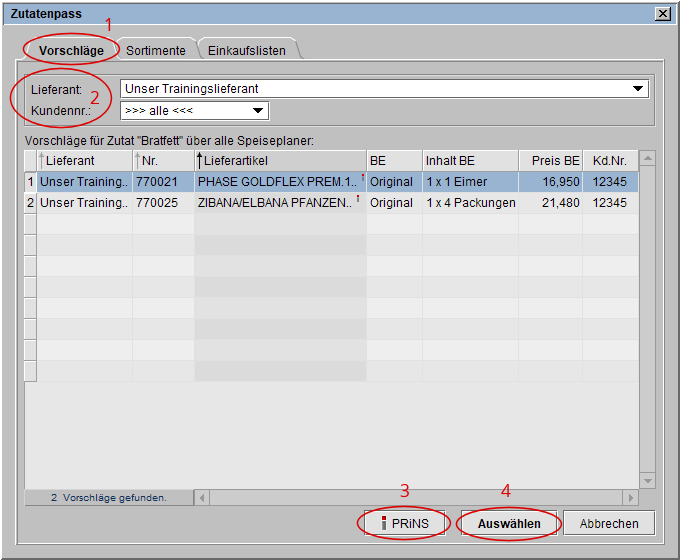Click the Auswählen button
The height and width of the screenshot is (560, 680).
(x=508, y=523)
